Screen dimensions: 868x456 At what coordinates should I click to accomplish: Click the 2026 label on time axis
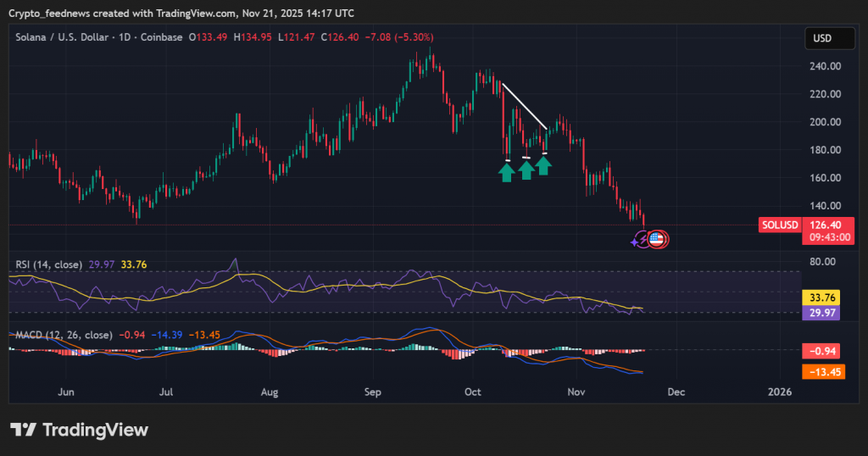pos(779,392)
